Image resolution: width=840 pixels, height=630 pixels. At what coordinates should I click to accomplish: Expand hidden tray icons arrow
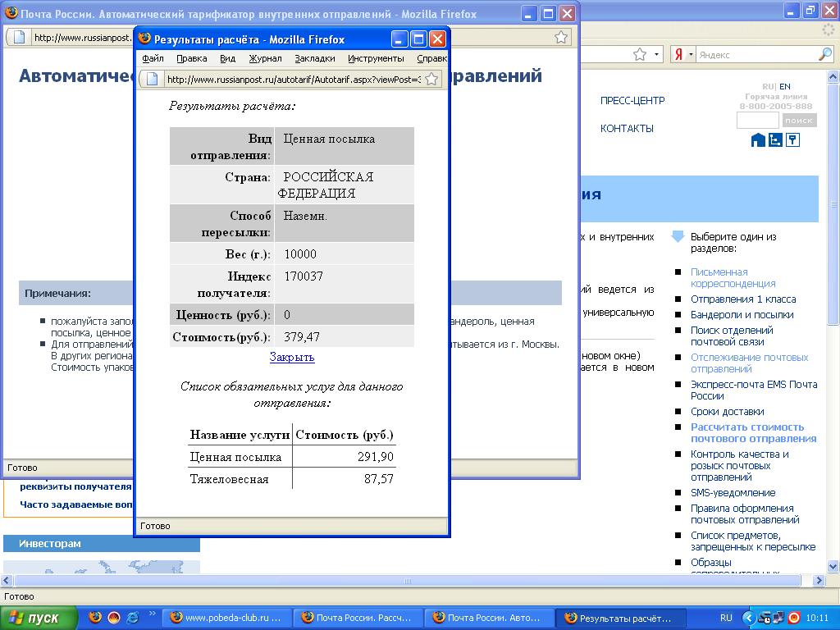[749, 618]
